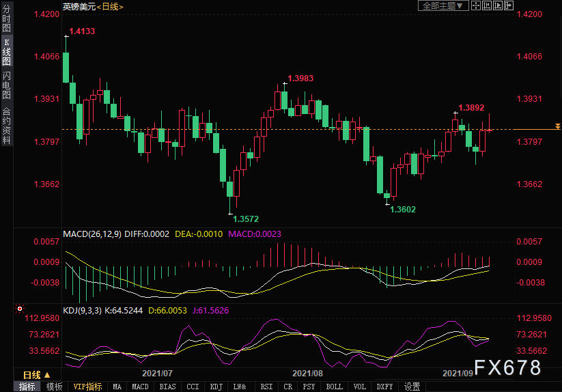Enable the BOLL indicator
562x392 pixels.
click(334, 387)
